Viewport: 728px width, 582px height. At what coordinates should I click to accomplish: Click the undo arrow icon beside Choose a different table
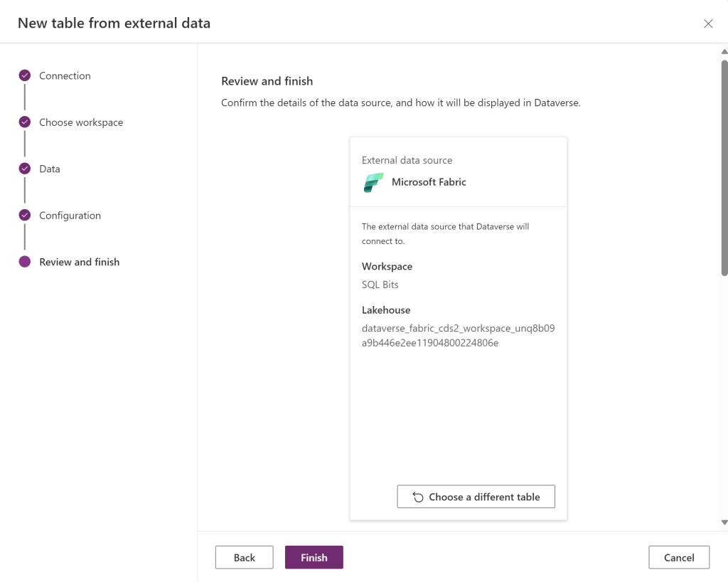click(x=418, y=497)
